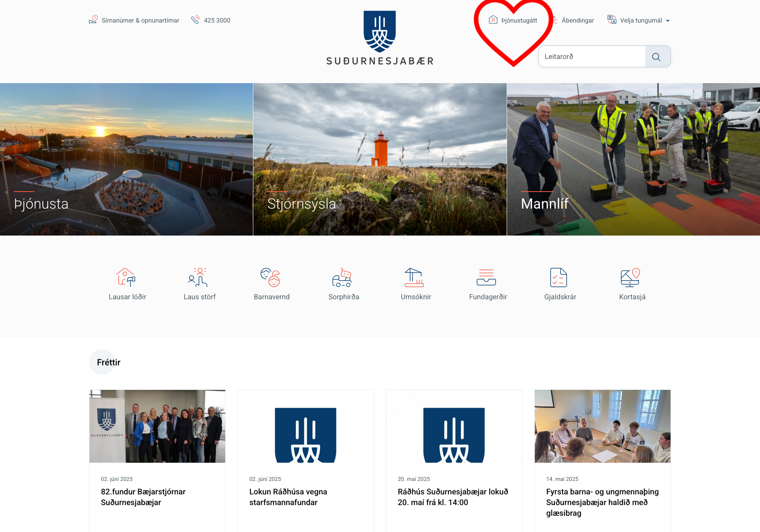Open the Fundagerðir inbox tray icon
This screenshot has height=532, width=760.
(x=486, y=277)
